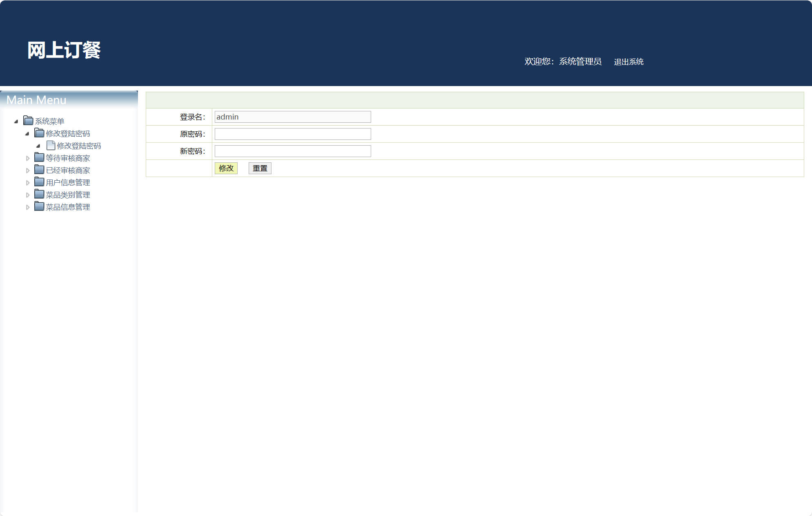Screen dimensions: 812x516
Task: Click the document icon beside 修改登陆密码 leaf
Action: [51, 145]
